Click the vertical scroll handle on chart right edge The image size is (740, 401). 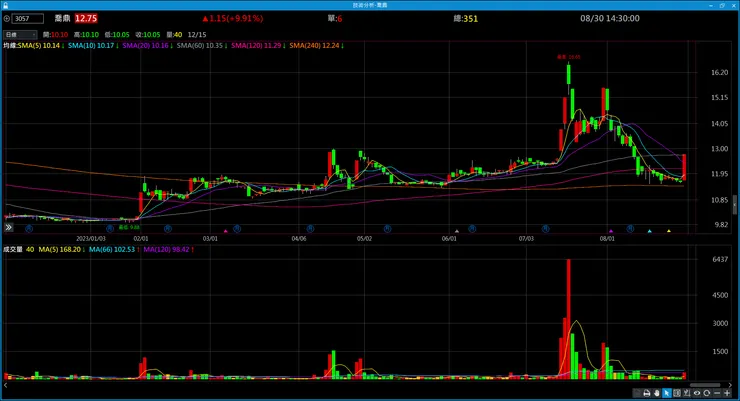(x=735, y=205)
